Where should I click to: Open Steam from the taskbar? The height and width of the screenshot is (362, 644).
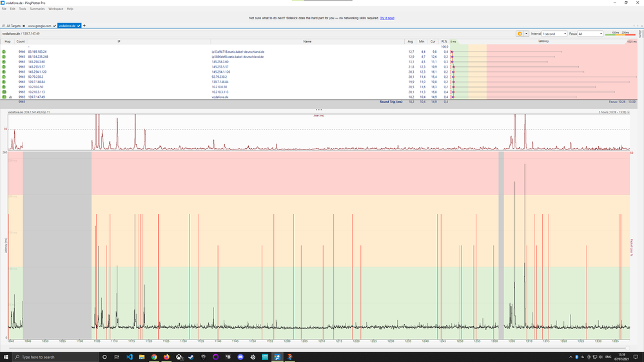tap(191, 357)
